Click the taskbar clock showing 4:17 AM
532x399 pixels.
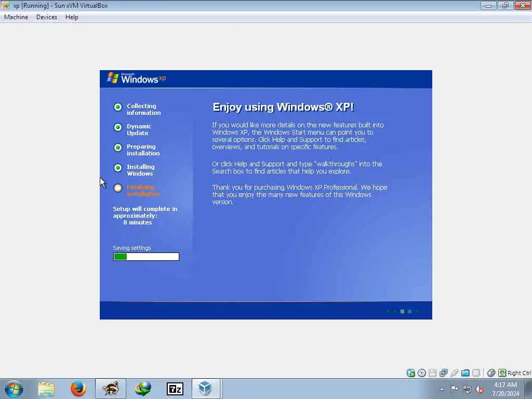tap(506, 389)
